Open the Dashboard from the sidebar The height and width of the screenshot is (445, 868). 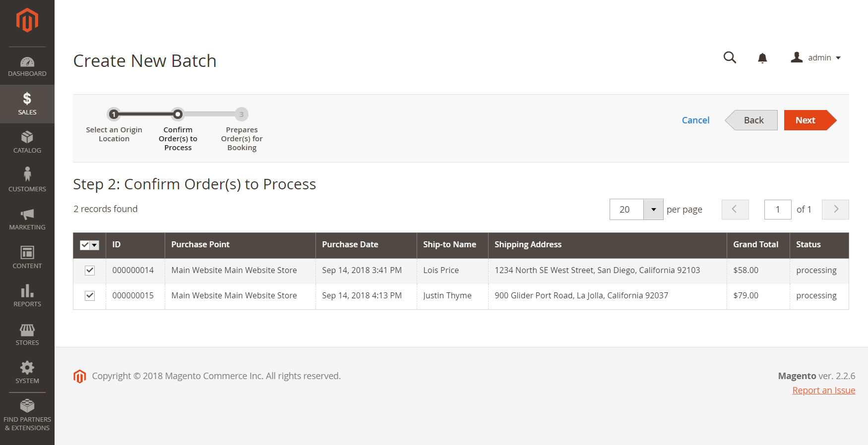[x=27, y=66]
